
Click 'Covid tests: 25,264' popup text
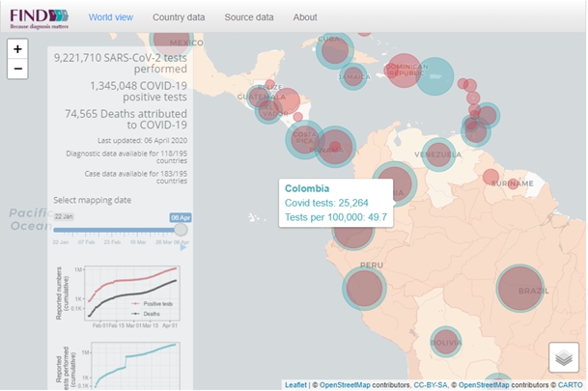point(326,203)
